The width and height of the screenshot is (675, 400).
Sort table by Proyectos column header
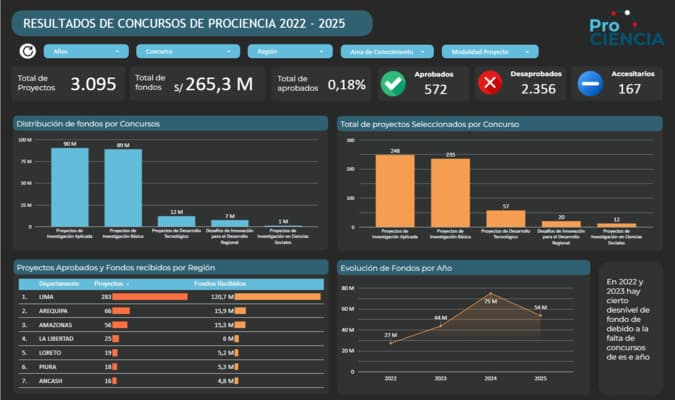click(109, 284)
